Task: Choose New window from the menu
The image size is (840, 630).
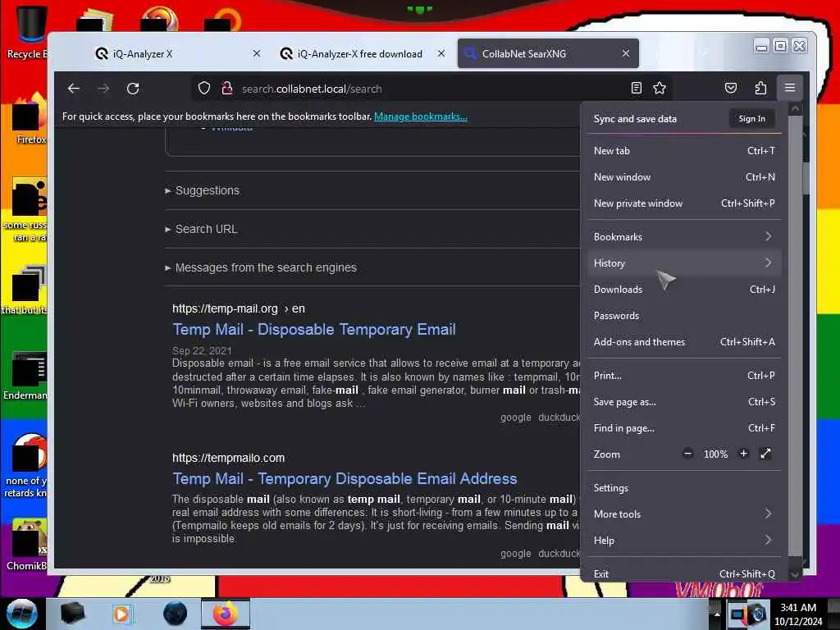Action: coord(684,177)
